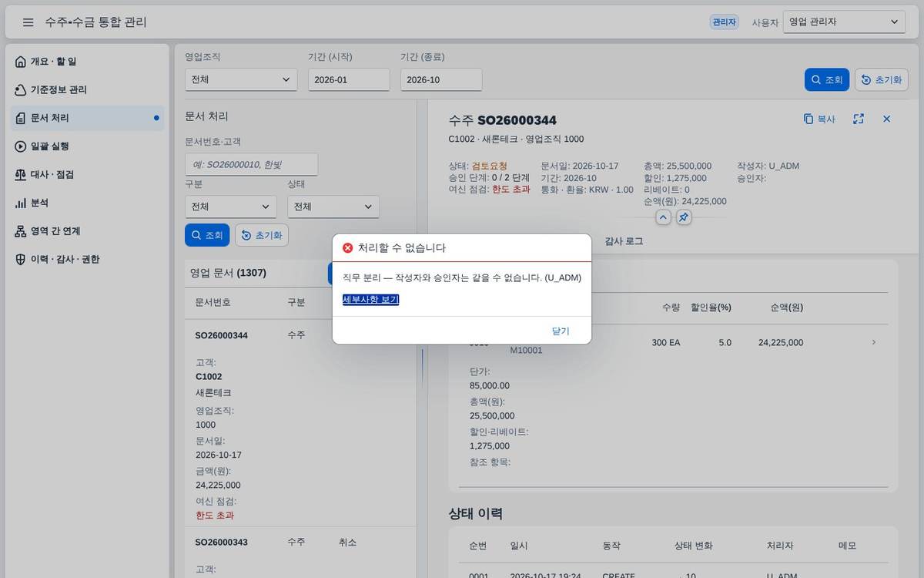The image size is (924, 578).
Task: Open 대사 · 점검 sidebar item
Action: [87, 175]
